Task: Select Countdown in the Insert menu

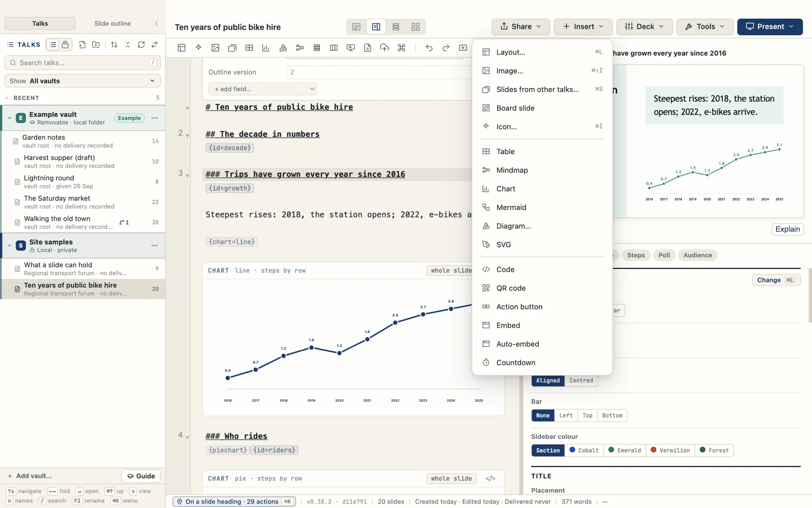Action: pyautogui.click(x=542, y=362)
